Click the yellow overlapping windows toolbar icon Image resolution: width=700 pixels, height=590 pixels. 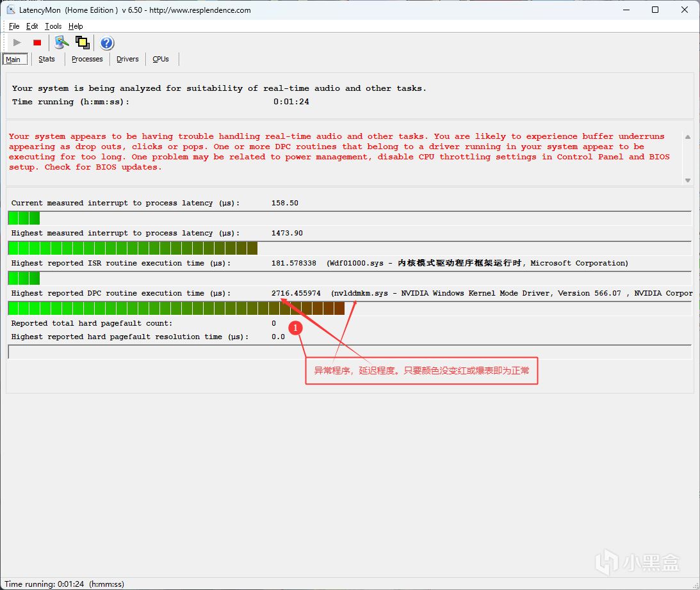pyautogui.click(x=82, y=42)
